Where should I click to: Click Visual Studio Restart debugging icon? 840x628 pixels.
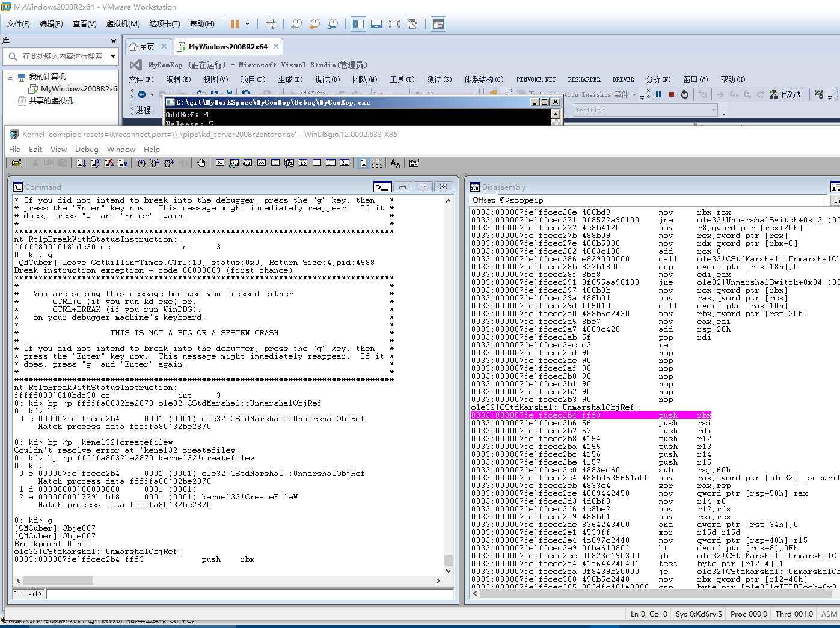pos(685,94)
